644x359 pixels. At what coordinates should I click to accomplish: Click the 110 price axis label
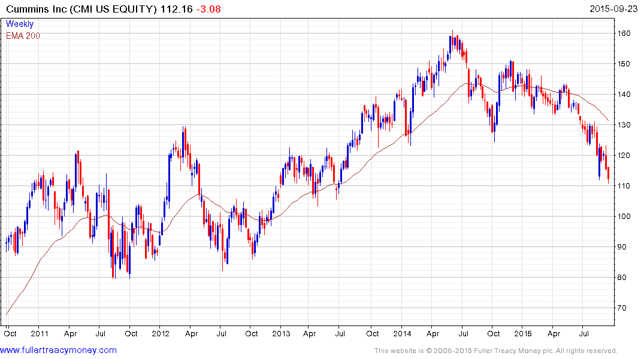[624, 186]
